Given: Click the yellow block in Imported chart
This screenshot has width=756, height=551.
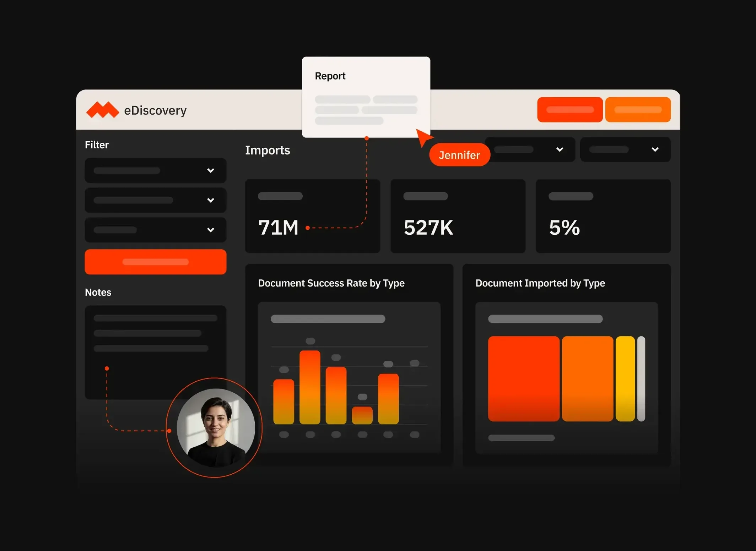Looking at the screenshot, I should [625, 378].
